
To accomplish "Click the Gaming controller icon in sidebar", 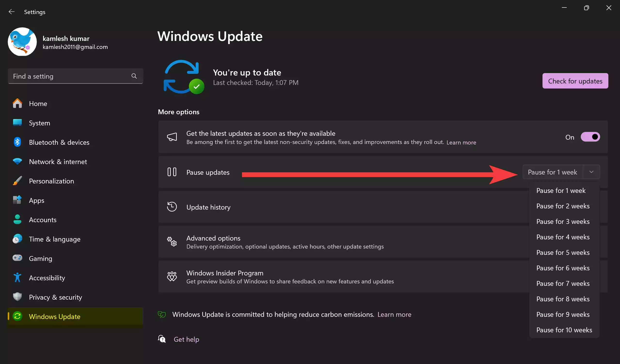I will [x=17, y=258].
